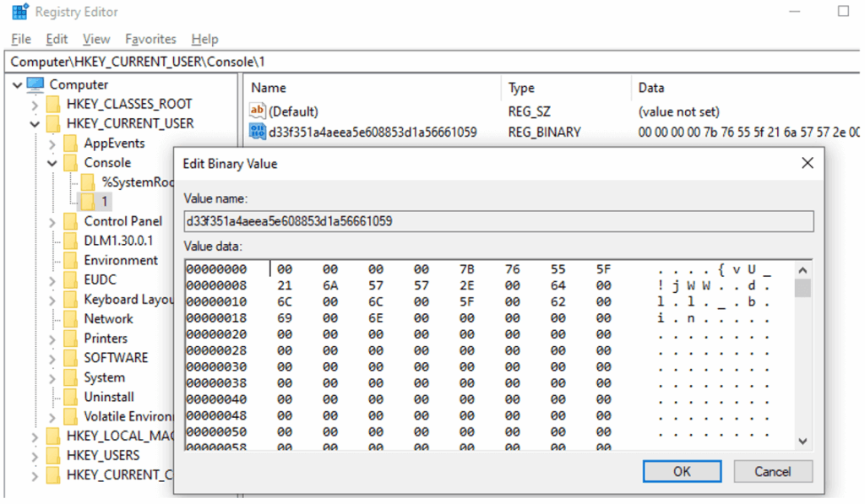Expand the Printers key

[x=52, y=339]
